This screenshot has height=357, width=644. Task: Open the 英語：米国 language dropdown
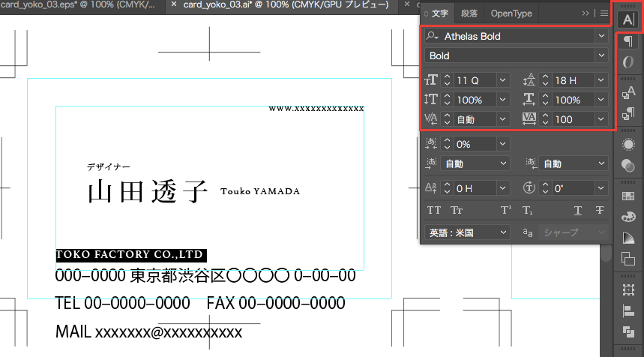pyautogui.click(x=503, y=232)
